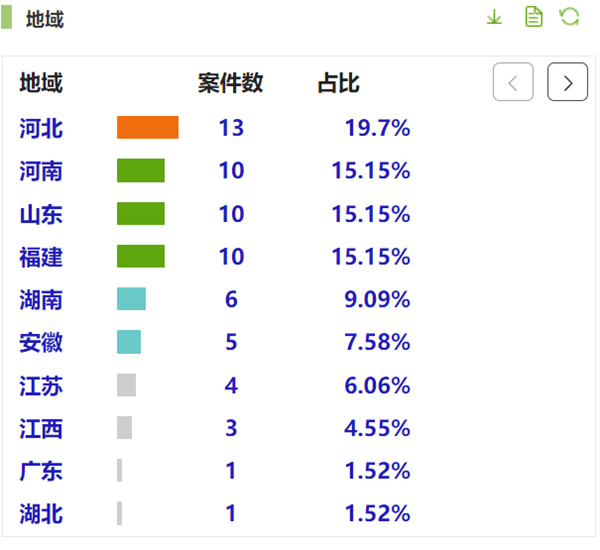Viewport: 600px width, 550px height.
Task: Open the 河北 region link
Action: pos(41,128)
